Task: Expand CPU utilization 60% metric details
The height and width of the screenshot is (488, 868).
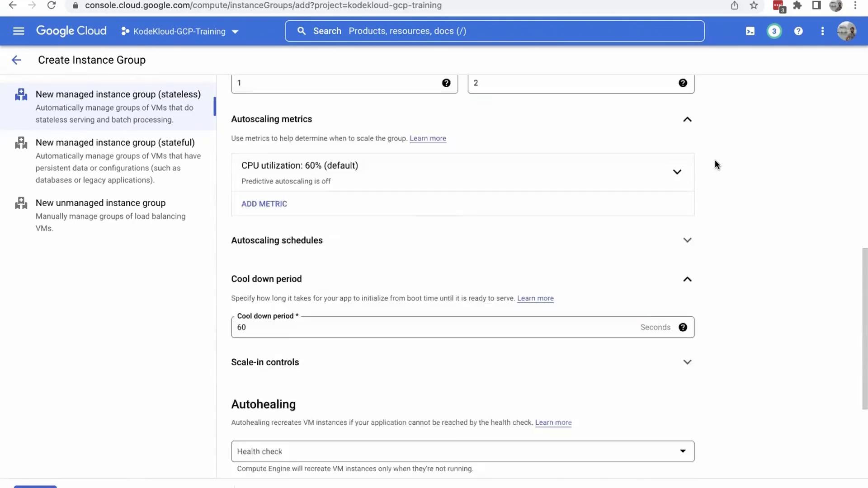Action: tap(677, 172)
